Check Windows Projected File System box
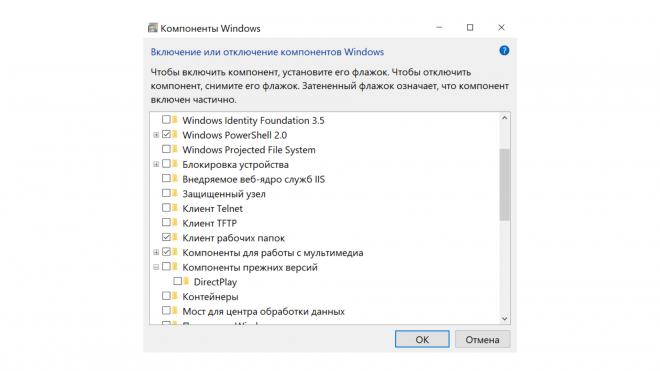This screenshot has height=371, width=660. (x=166, y=149)
